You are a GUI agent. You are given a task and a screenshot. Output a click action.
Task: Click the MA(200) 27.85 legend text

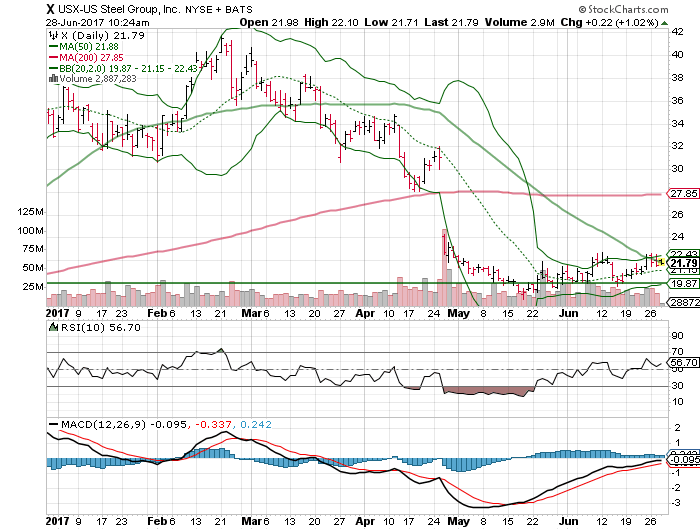(x=92, y=58)
